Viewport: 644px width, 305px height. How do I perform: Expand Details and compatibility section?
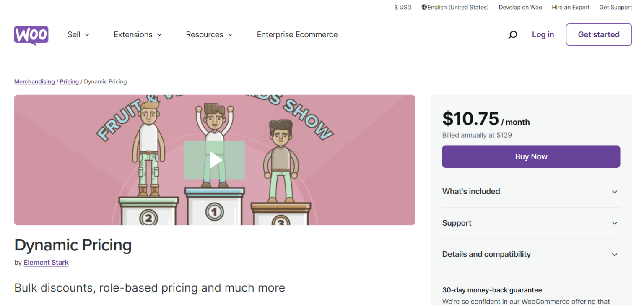(x=531, y=255)
